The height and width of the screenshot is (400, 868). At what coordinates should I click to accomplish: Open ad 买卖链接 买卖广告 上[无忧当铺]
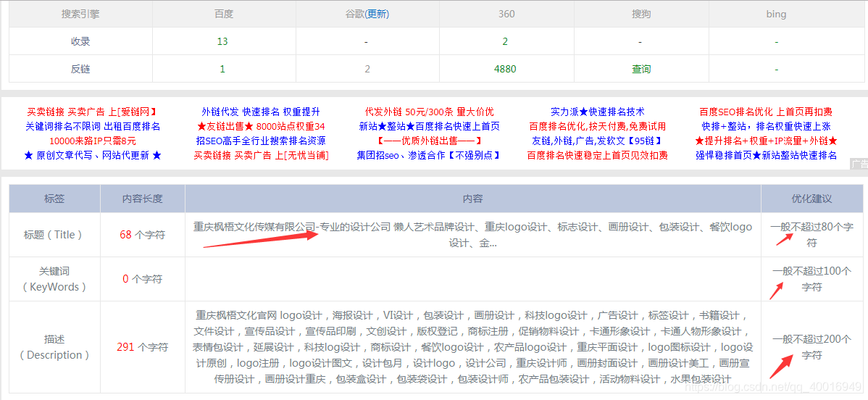click(x=261, y=155)
